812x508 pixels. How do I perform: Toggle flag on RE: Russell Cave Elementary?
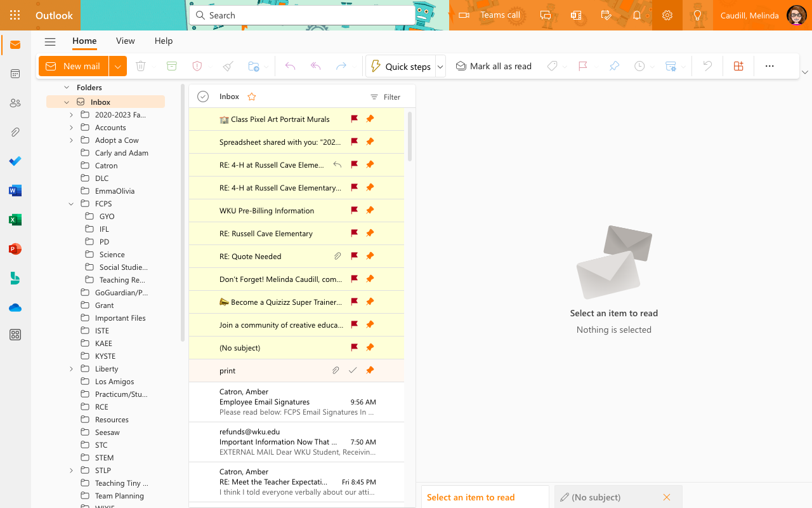(x=355, y=233)
